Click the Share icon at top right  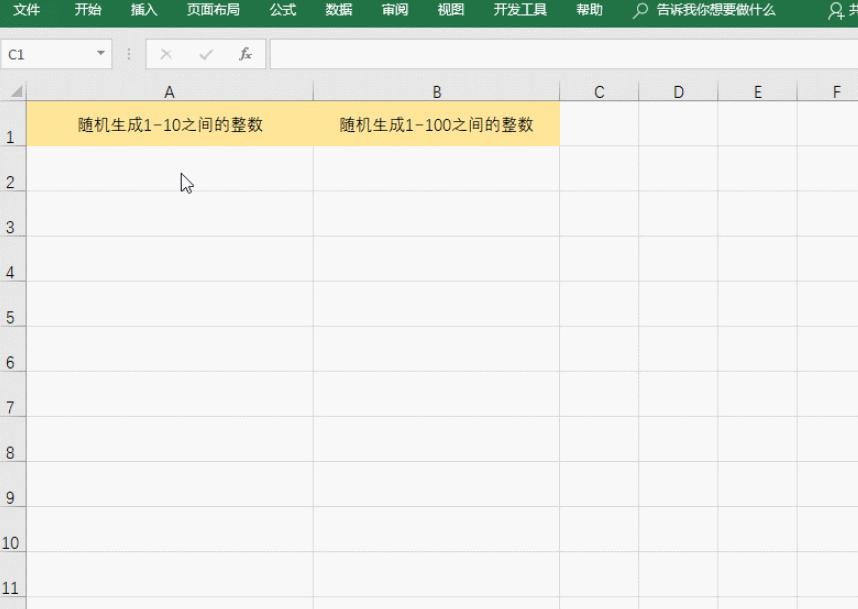(x=835, y=11)
